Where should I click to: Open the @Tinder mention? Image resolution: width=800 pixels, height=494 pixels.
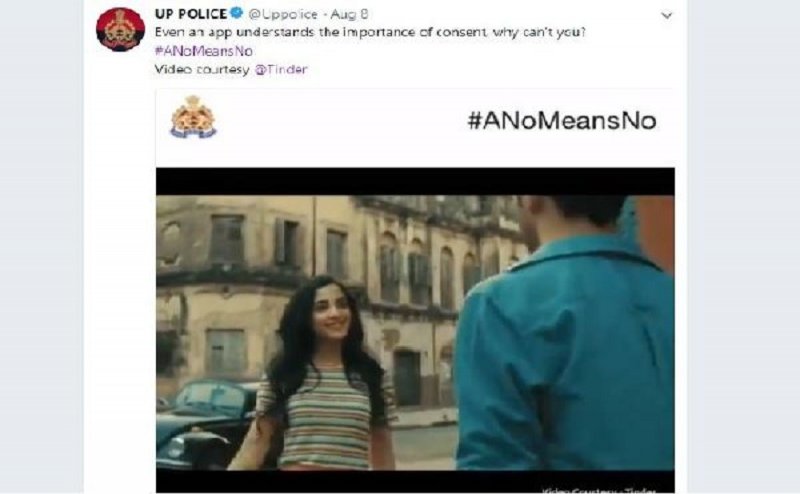click(x=281, y=69)
